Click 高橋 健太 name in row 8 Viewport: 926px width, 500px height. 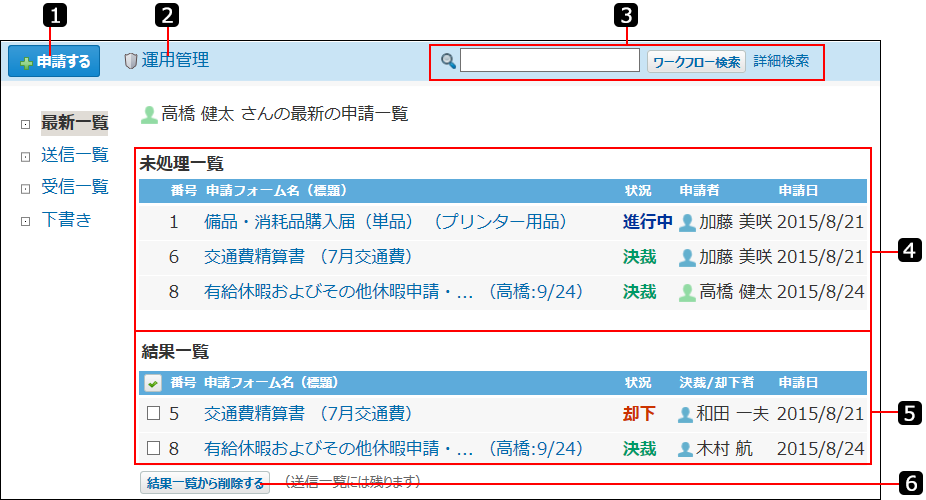point(735,292)
